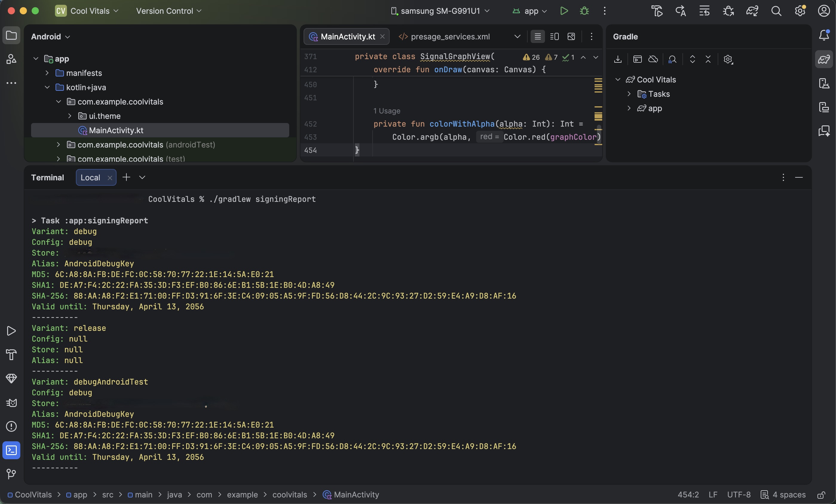This screenshot has width=836, height=504.
Task: Switch editor to Design view mode
Action: click(x=571, y=37)
